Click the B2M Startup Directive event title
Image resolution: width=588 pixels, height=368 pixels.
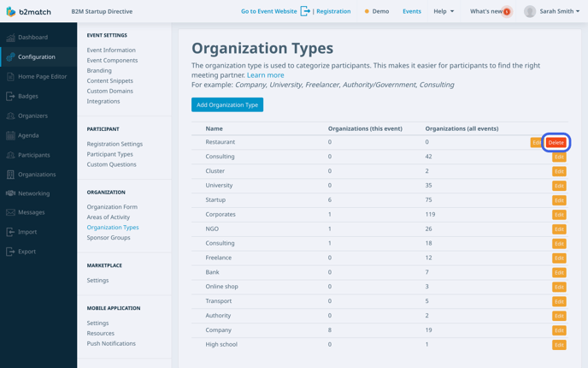tap(102, 11)
